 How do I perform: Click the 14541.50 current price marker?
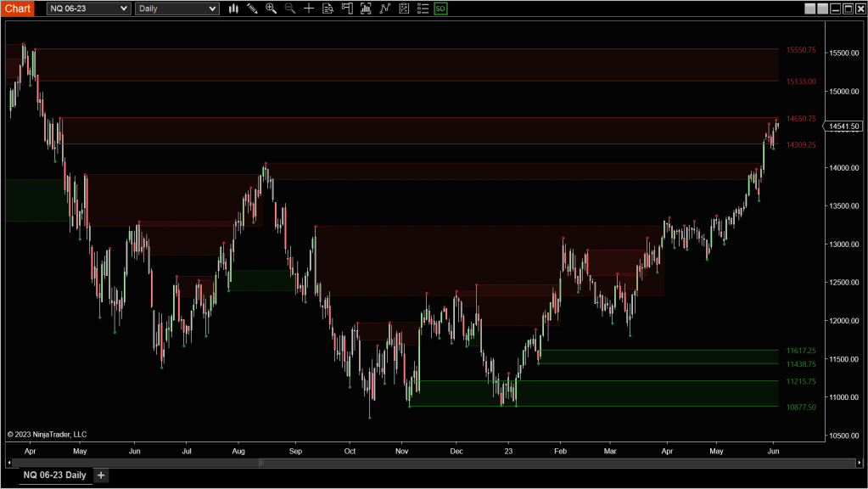coord(844,126)
